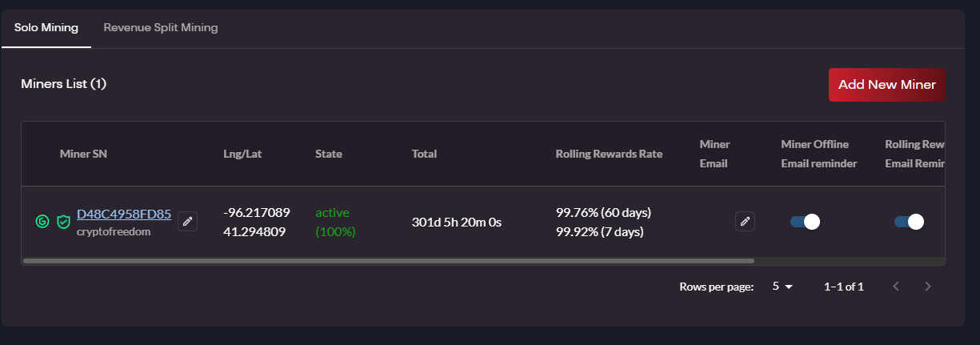Click the green G status icon
This screenshot has height=345, width=980.
pyautogui.click(x=42, y=221)
